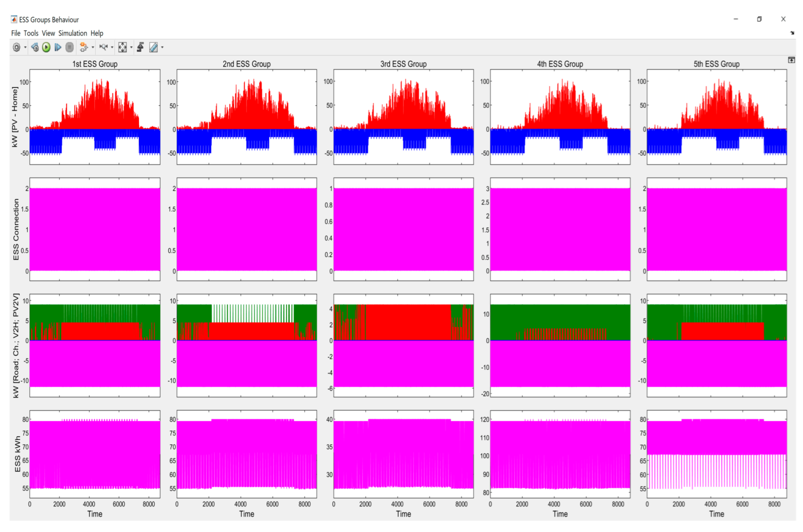The width and height of the screenshot is (803, 532).
Task: Expand the zoom tool dropdown arrow
Action: click(x=112, y=48)
